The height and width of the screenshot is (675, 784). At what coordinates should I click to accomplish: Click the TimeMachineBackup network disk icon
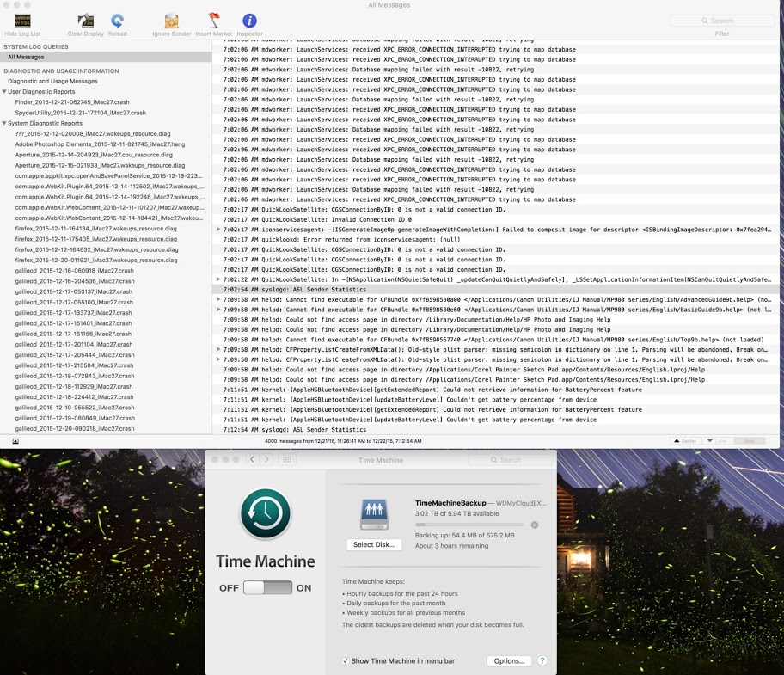pos(374,514)
